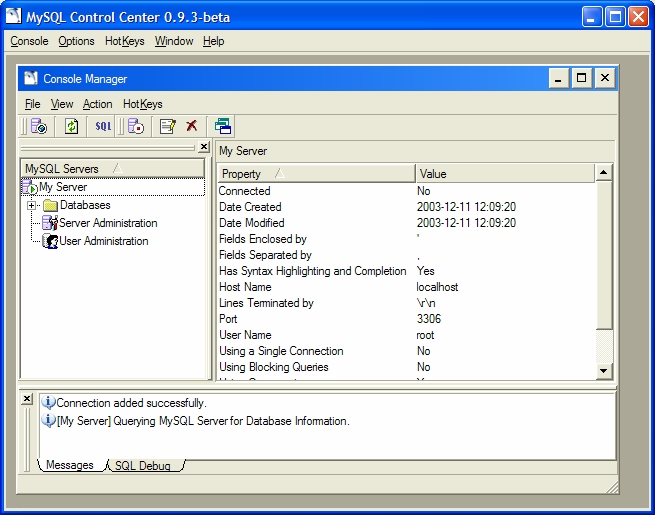Viewport: 655px width, 515px height.
Task: Click the disconnect server toolbar icon
Action: (x=136, y=126)
